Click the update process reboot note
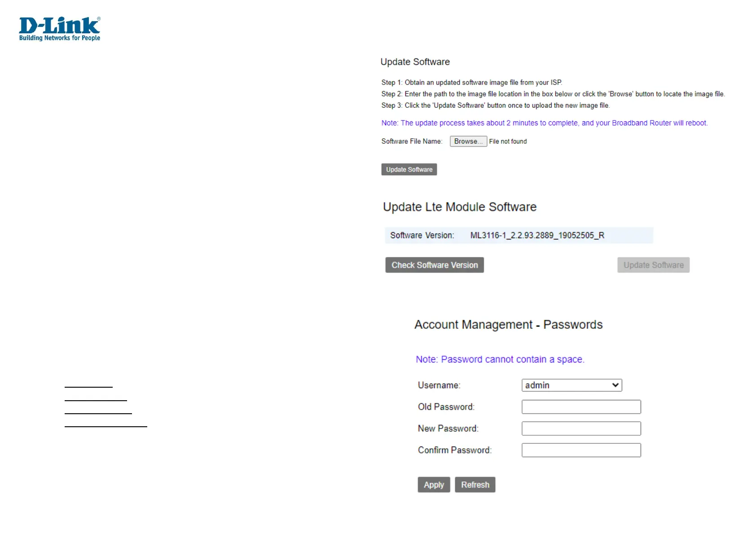756x535 pixels. (x=545, y=123)
